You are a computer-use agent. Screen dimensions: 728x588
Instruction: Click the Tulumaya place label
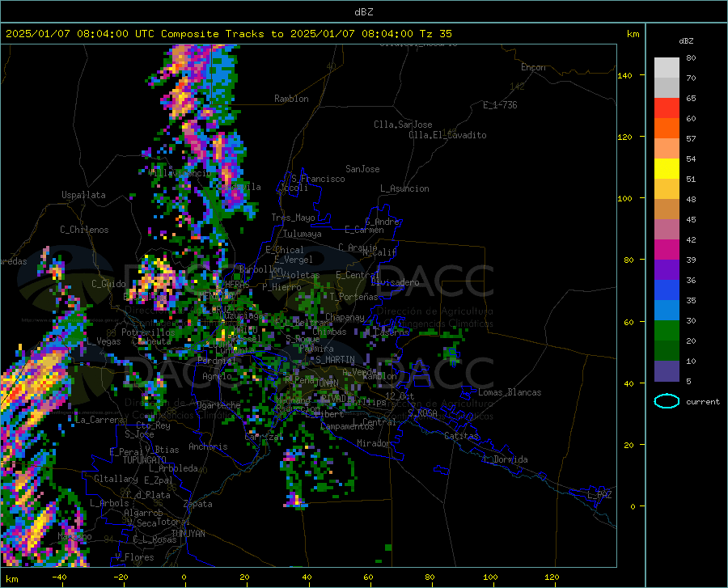pyautogui.click(x=303, y=234)
